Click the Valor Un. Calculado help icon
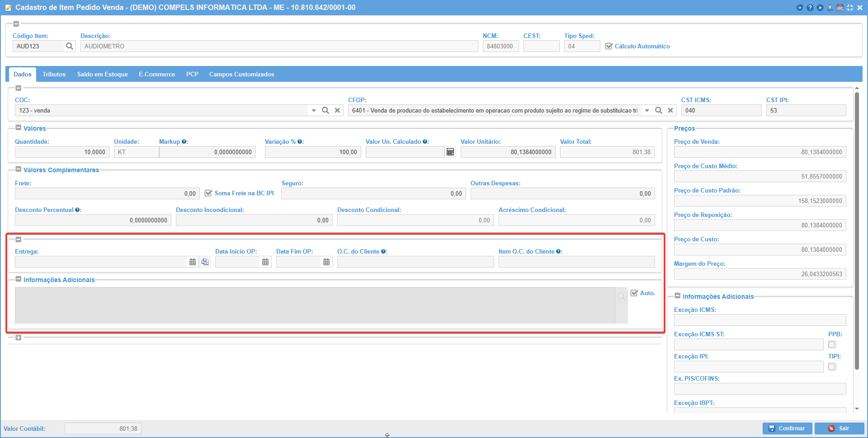Image resolution: width=868 pixels, height=438 pixels. 425,141
